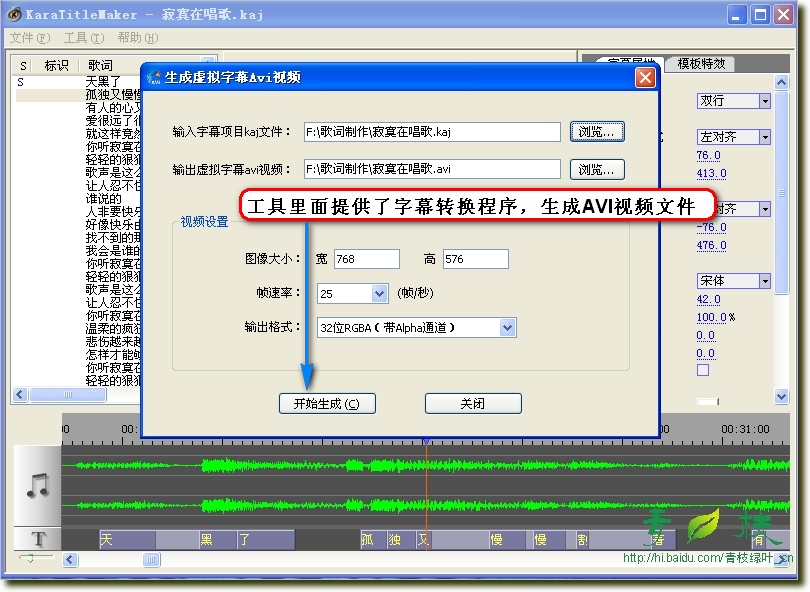The image size is (810, 592).
Task: Click the 孤 syllable block on timeline
Action: pyautogui.click(x=374, y=540)
